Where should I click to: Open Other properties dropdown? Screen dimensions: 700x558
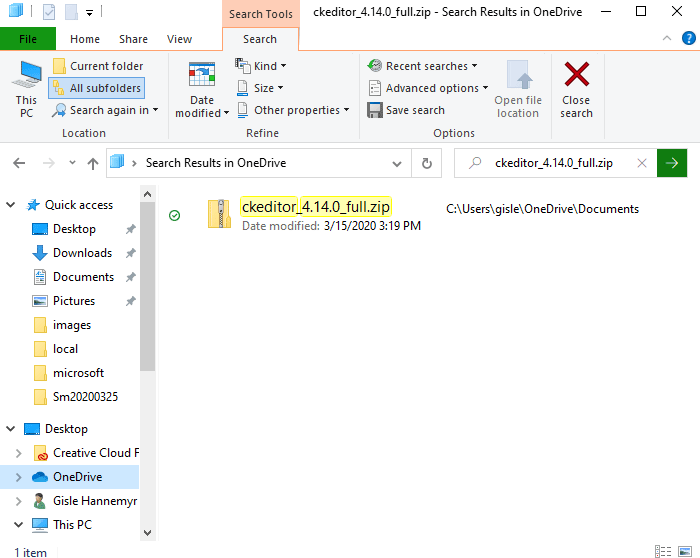coord(293,110)
